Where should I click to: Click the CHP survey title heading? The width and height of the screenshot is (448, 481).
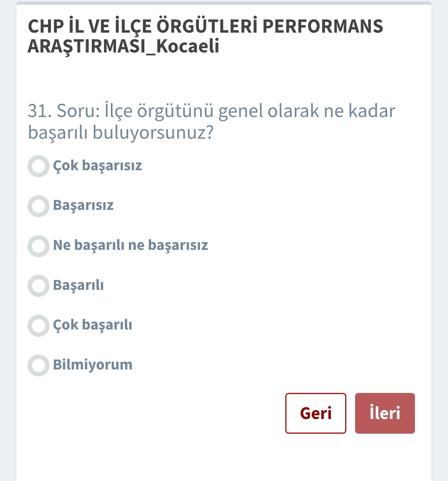[x=205, y=36]
